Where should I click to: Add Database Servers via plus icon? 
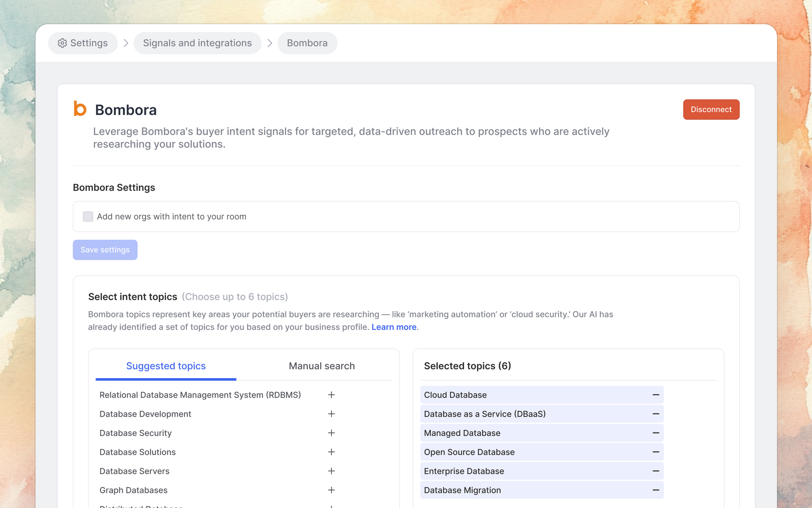click(331, 471)
